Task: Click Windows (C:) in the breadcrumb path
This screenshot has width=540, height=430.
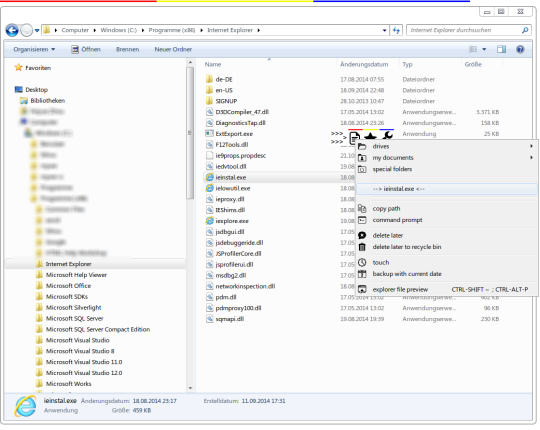Action: pos(118,30)
